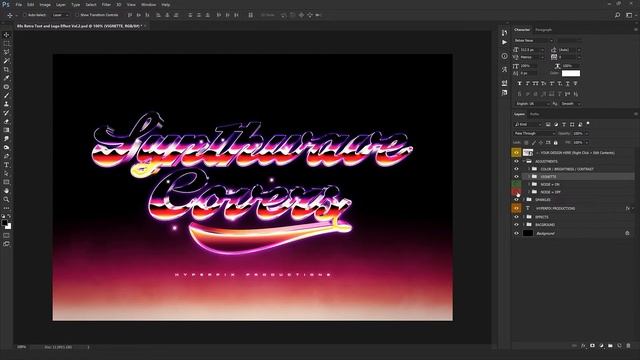
Task: Expand the VIGNETTE group
Action: [529, 177]
